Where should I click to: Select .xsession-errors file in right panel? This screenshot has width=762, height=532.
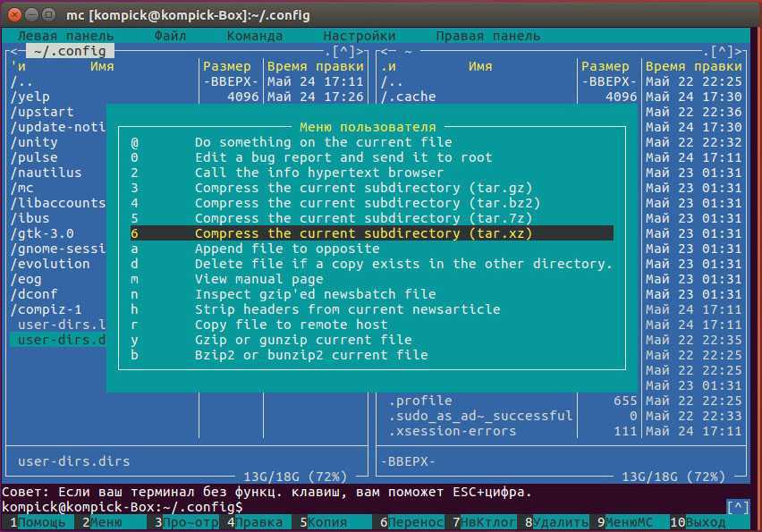point(453,431)
